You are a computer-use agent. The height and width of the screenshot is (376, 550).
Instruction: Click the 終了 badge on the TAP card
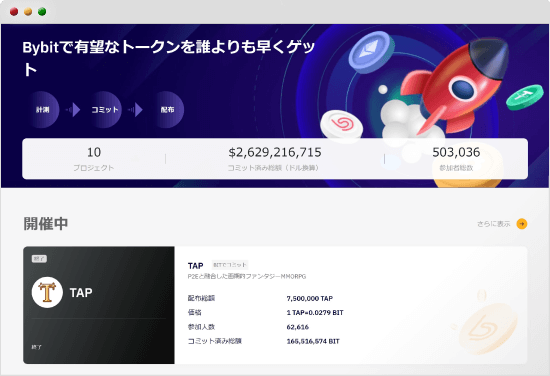(39, 259)
